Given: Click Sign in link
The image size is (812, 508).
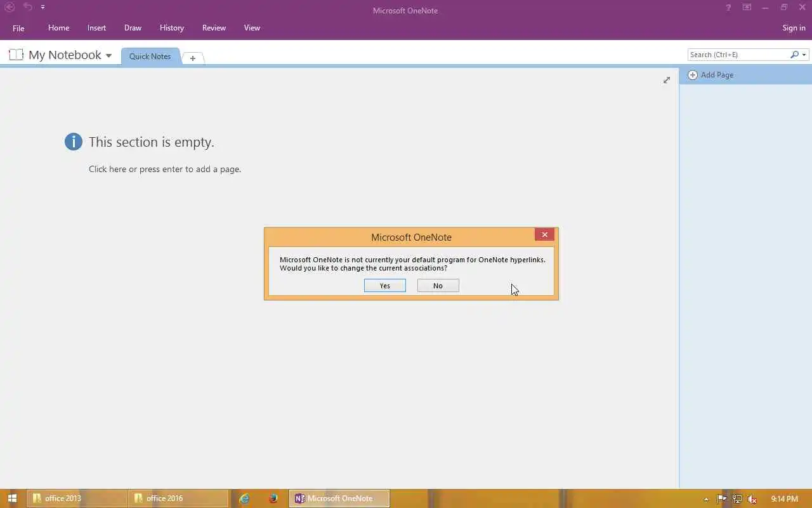Looking at the screenshot, I should (x=794, y=28).
